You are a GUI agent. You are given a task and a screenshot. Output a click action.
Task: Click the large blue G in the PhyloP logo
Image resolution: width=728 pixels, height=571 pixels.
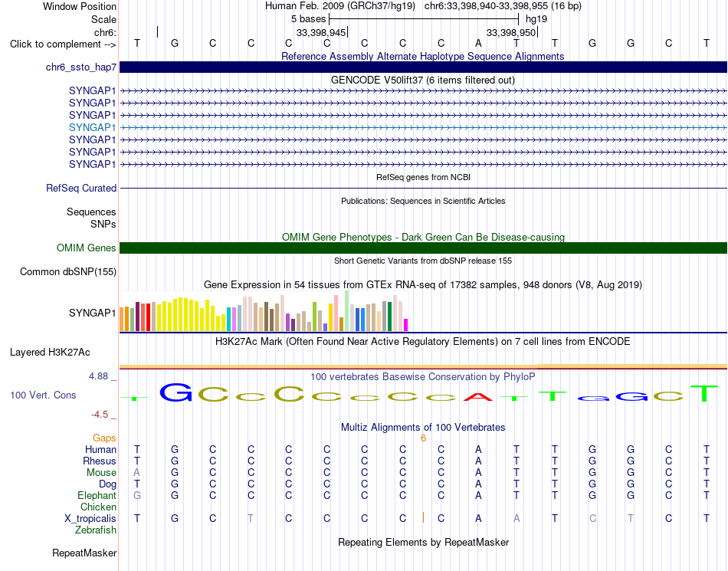[x=175, y=392]
